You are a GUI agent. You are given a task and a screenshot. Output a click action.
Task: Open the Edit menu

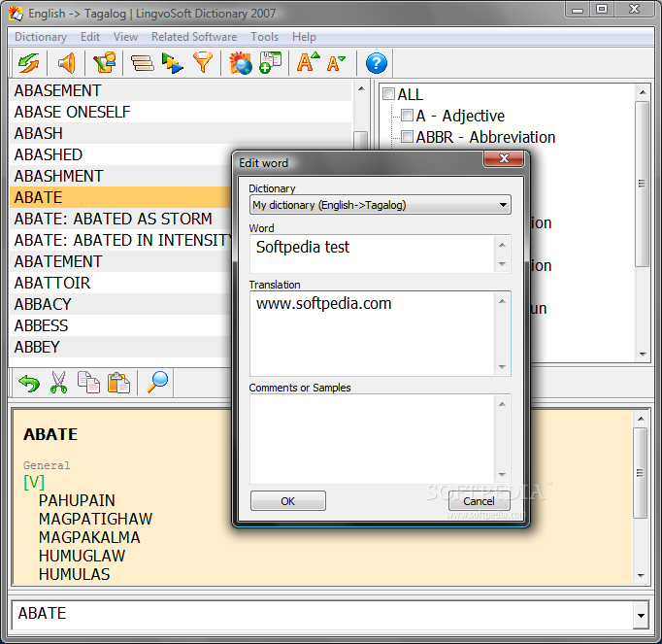point(90,37)
